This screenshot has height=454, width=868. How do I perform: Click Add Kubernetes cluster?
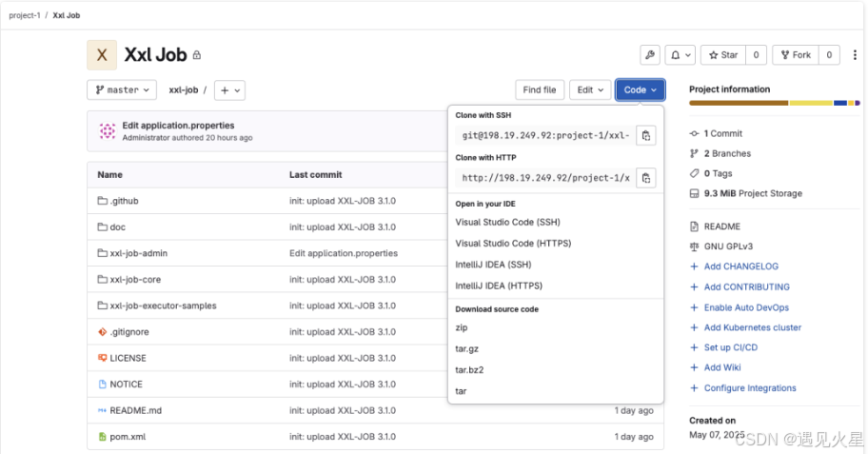point(752,327)
